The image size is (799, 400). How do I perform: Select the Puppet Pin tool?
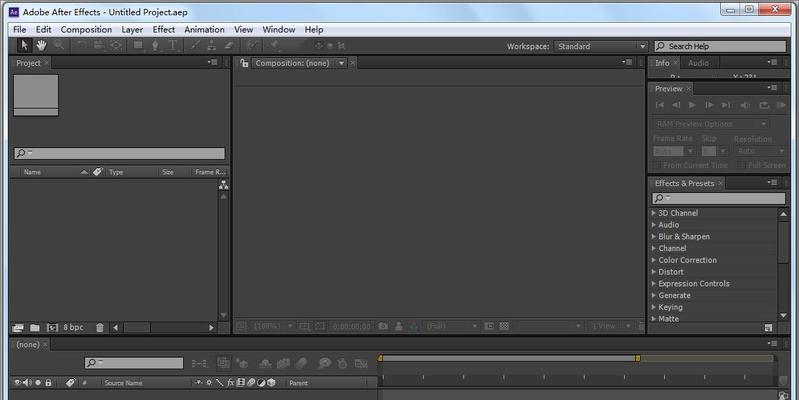click(x=274, y=45)
